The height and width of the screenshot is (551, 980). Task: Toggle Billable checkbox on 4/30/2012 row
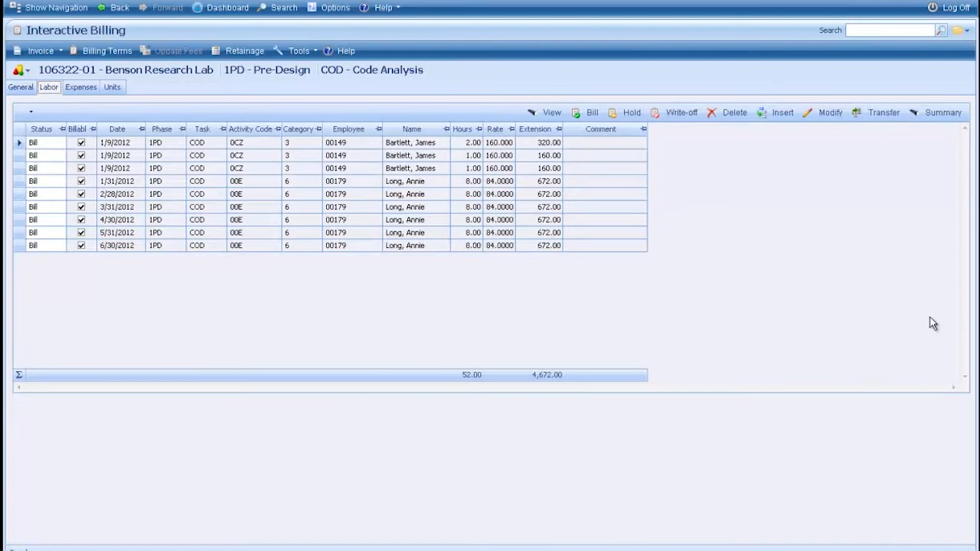pos(81,220)
